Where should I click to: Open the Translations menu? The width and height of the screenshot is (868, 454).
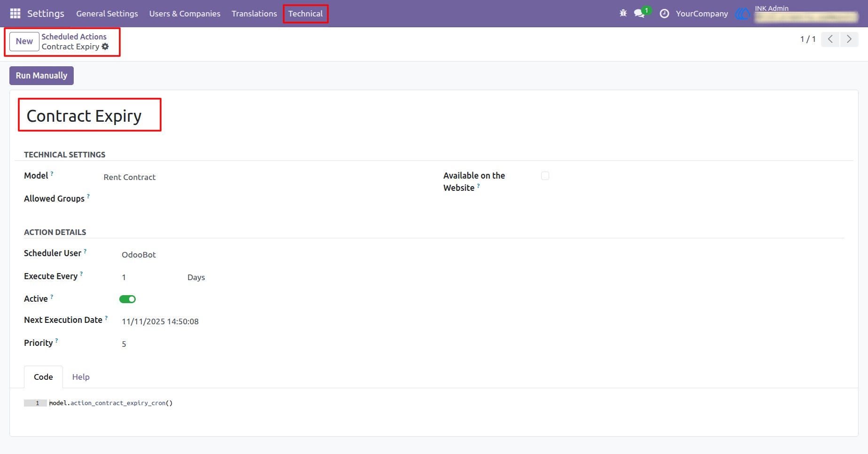click(254, 14)
